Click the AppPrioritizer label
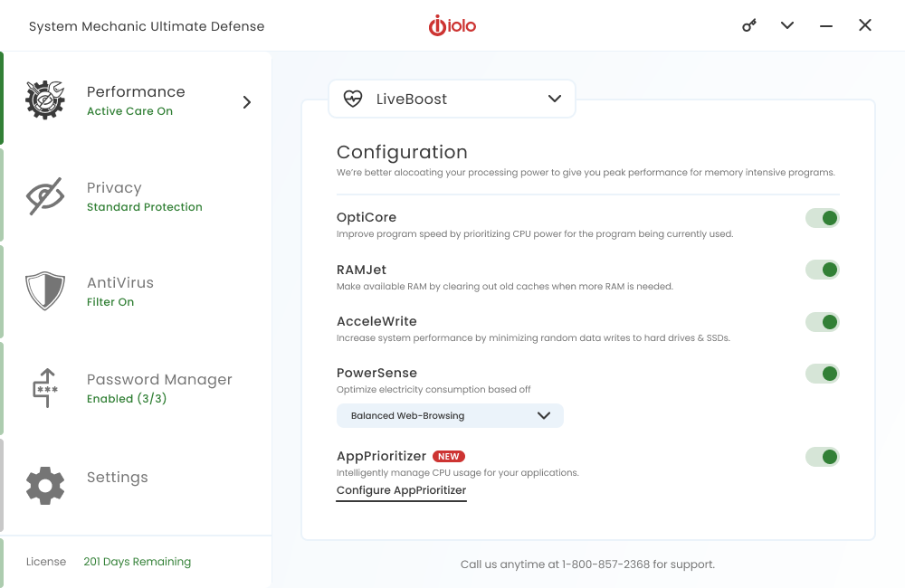Screen dimensions: 905x588 (381, 456)
